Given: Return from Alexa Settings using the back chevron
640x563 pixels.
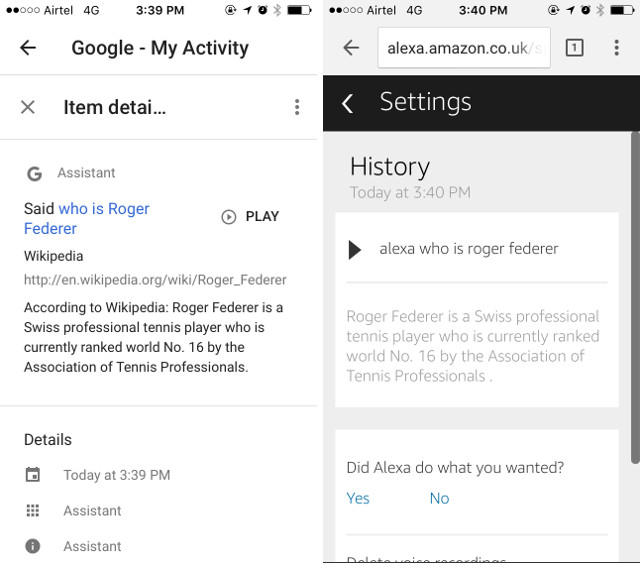Looking at the screenshot, I should click(347, 103).
